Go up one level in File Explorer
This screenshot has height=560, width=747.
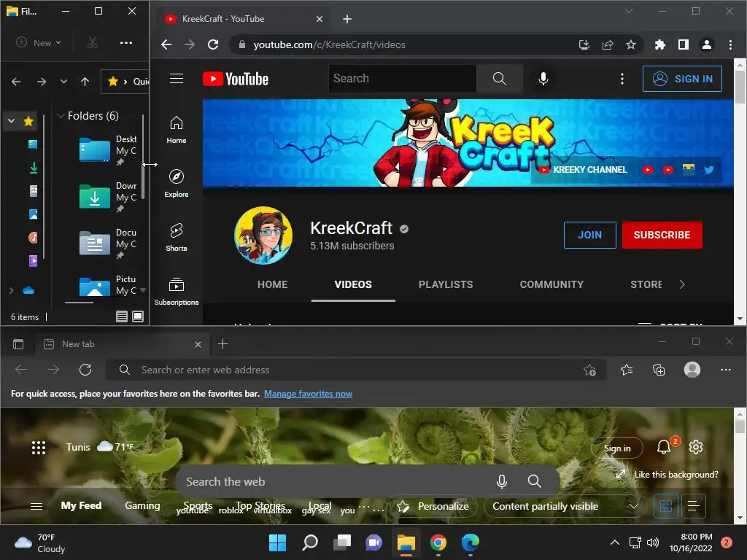(85, 82)
